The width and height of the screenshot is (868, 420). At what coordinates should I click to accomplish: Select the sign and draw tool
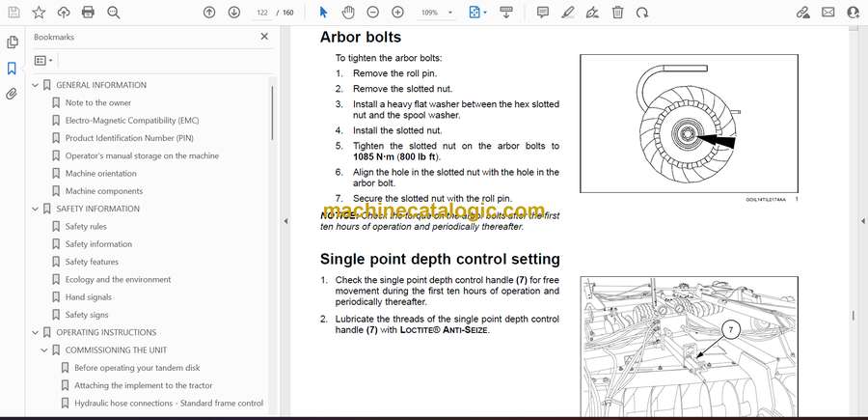(x=592, y=13)
